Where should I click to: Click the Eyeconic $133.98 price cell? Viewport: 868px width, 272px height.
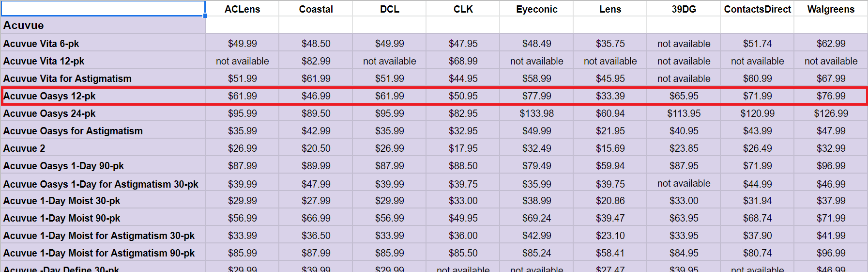click(x=536, y=113)
